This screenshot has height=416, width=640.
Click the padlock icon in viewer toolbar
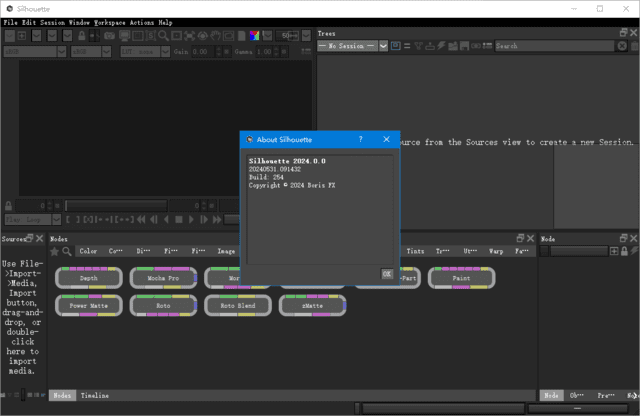coord(81,35)
